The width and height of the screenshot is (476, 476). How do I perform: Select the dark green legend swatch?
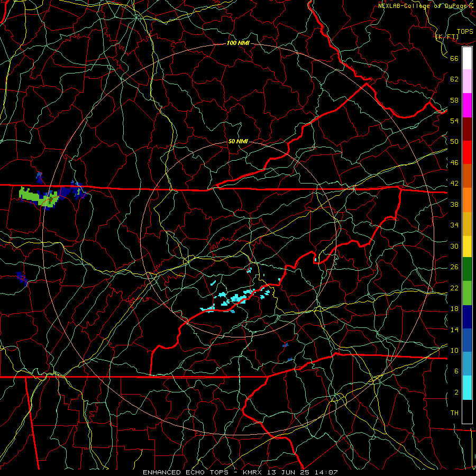[x=467, y=269]
